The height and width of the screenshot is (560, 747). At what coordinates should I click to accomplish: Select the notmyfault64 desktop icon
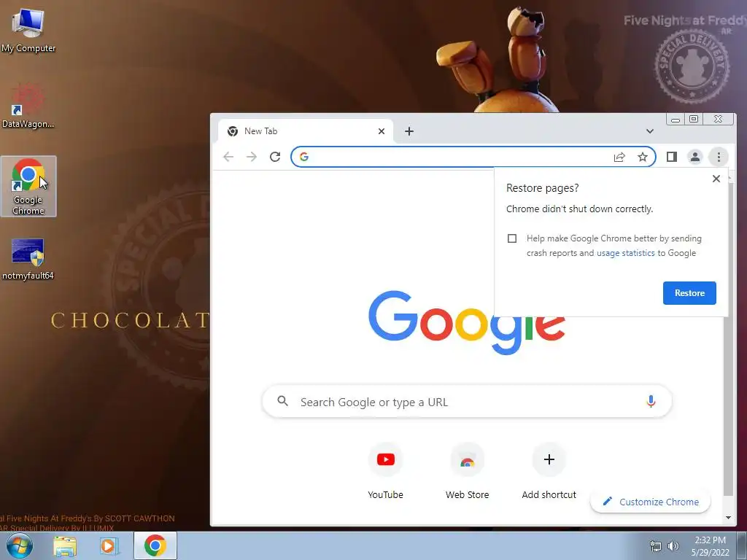click(28, 259)
